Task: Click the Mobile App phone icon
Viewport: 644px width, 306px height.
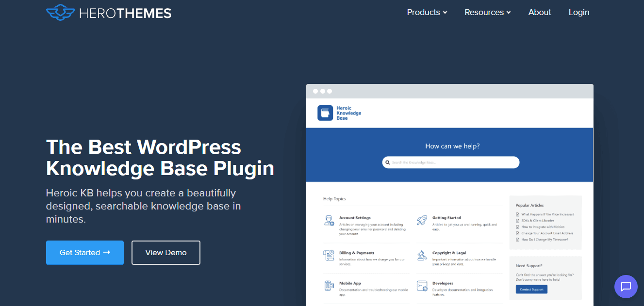Action: point(329,286)
